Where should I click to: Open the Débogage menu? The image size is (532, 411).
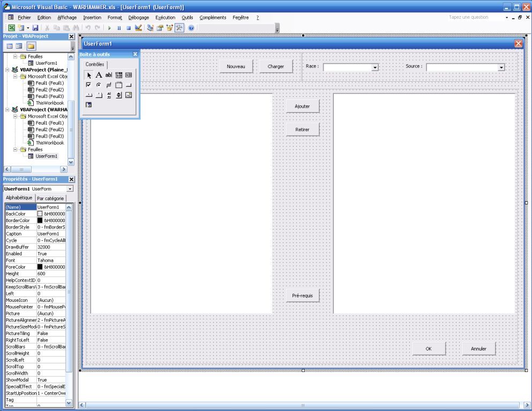139,17
